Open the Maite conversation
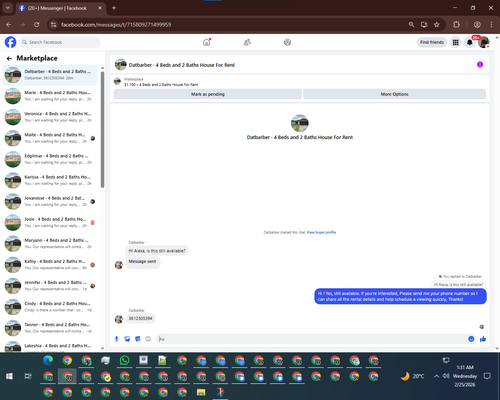This screenshot has width=500, height=400. (x=50, y=138)
